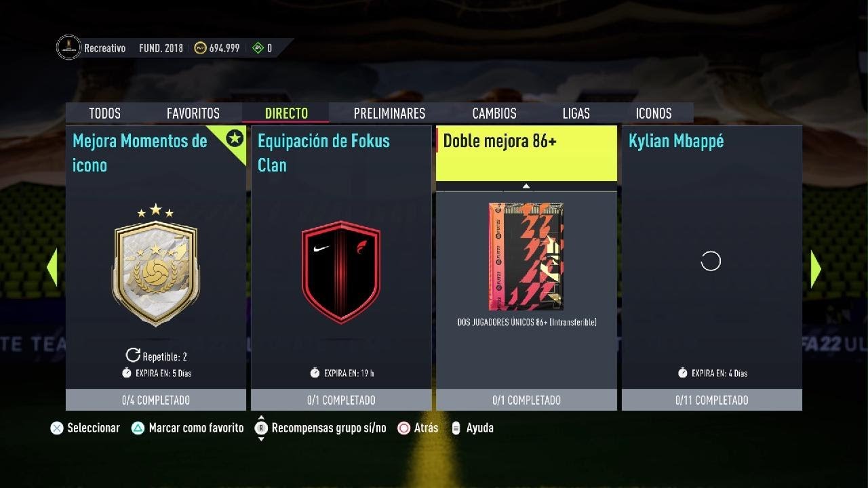
Task: Go to previous challenges with left arrow
Action: click(52, 268)
